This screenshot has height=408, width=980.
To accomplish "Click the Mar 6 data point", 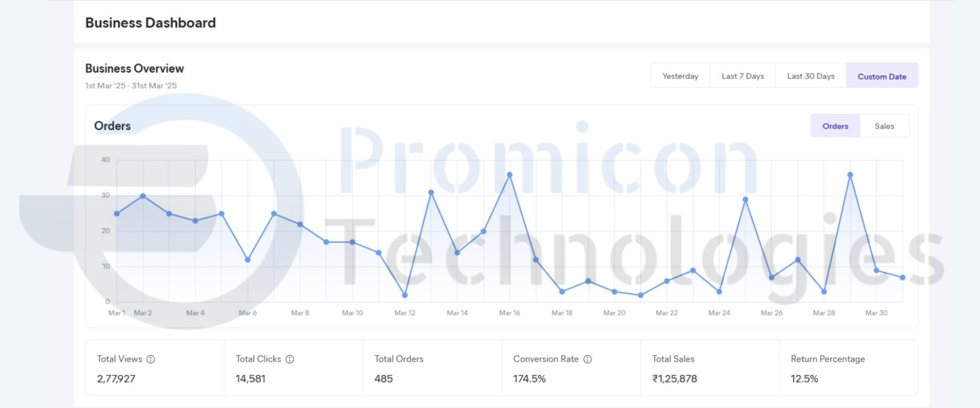I will coord(248,260).
